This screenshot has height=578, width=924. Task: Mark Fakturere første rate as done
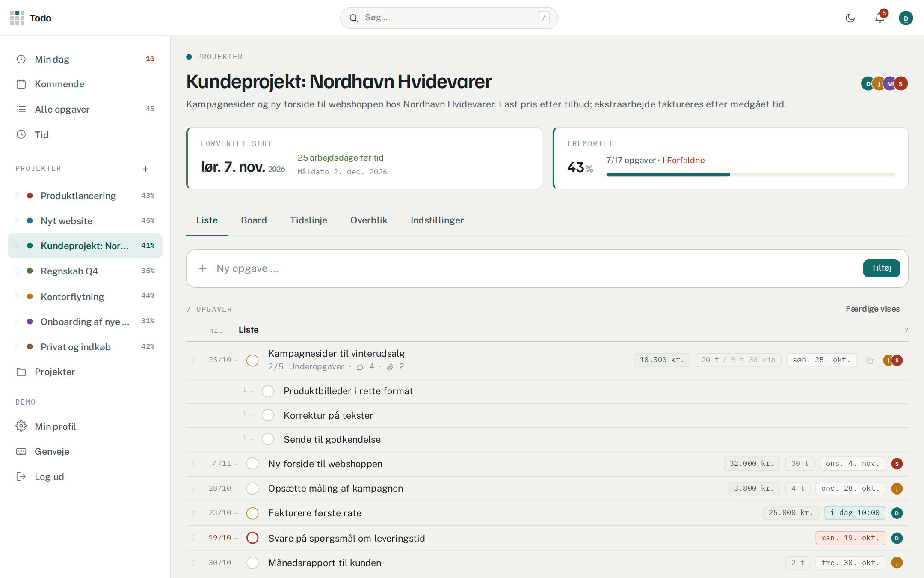click(x=252, y=513)
